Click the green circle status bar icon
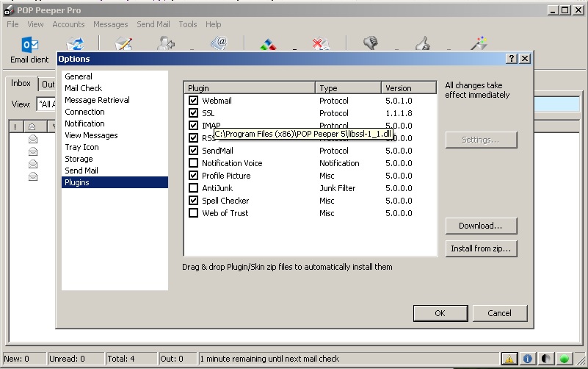 (564, 359)
